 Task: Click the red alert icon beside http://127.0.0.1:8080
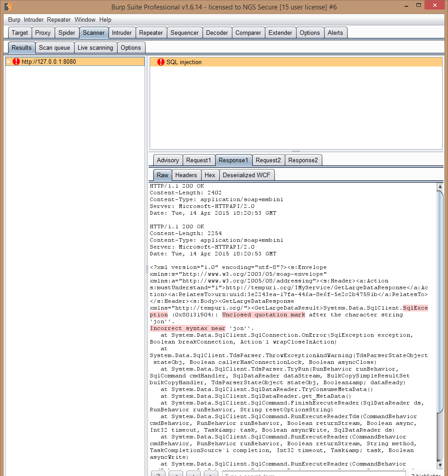16,61
